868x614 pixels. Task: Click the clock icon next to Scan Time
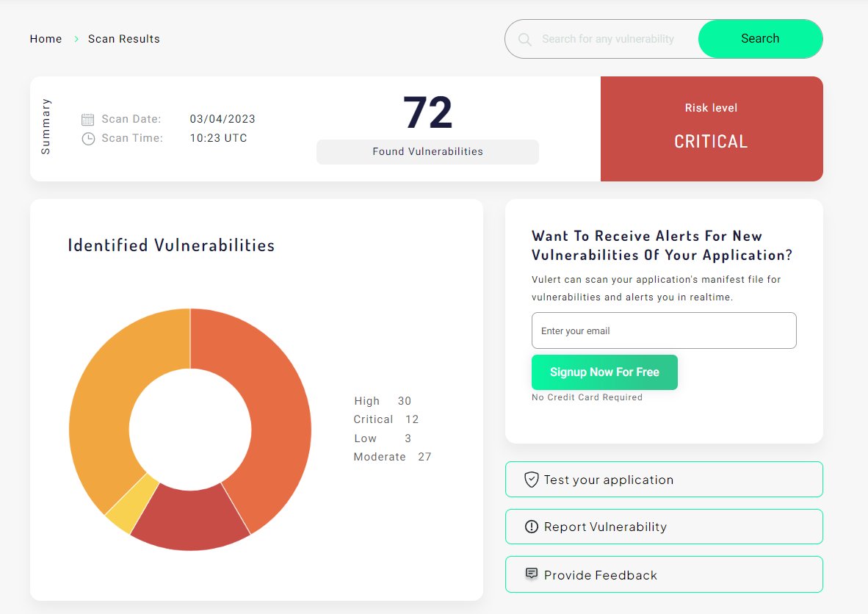pyautogui.click(x=87, y=137)
